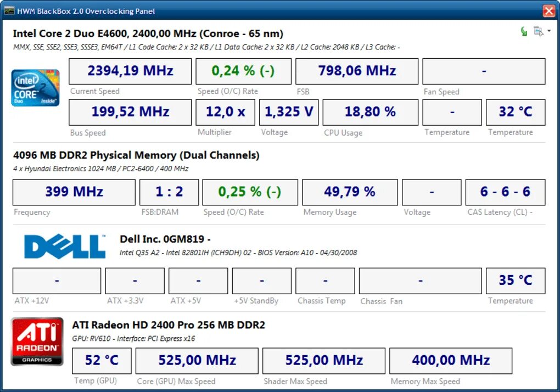Screen dimensions: 560x392
Task: Select the 2394,19 MHz Current Speed box
Action: (x=130, y=71)
